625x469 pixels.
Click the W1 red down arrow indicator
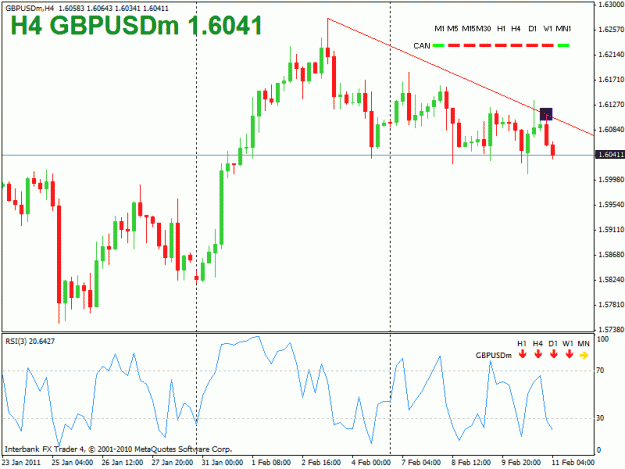click(569, 354)
